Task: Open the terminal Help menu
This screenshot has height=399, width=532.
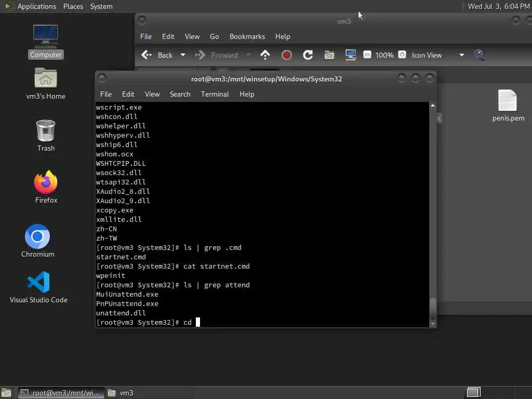Action: [x=247, y=95]
